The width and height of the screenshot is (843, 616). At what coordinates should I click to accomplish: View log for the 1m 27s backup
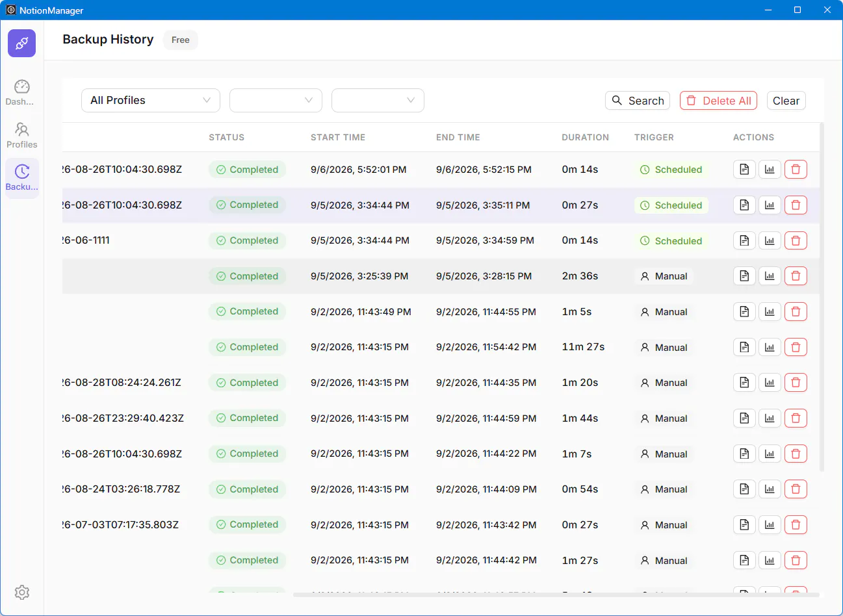(744, 560)
